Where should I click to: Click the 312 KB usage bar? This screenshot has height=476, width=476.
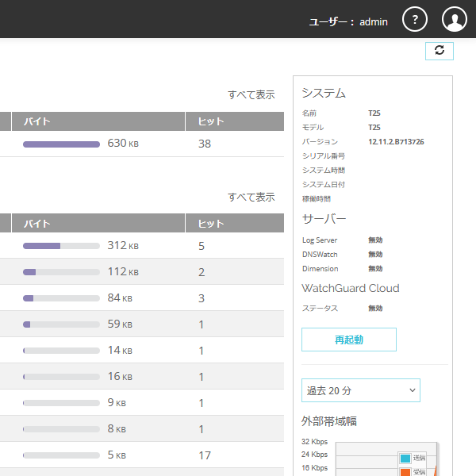coord(61,246)
